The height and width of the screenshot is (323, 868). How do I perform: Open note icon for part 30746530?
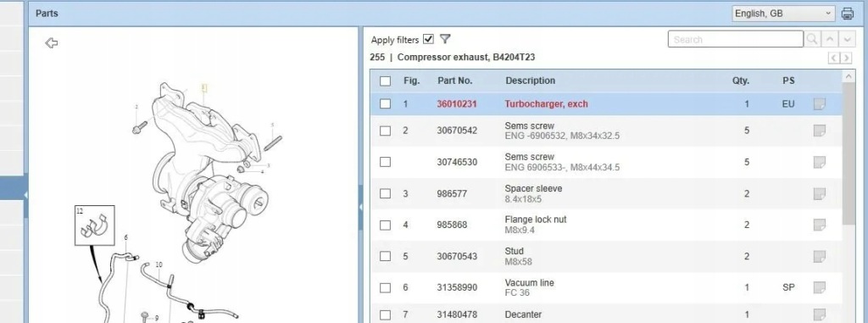820,162
